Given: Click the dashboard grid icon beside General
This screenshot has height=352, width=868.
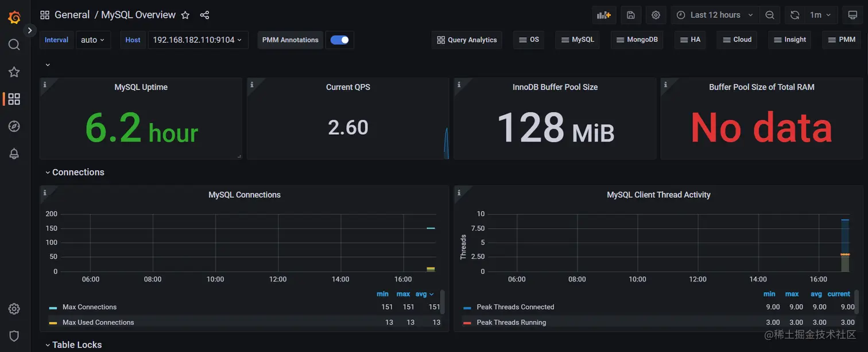Looking at the screenshot, I should coord(45,15).
